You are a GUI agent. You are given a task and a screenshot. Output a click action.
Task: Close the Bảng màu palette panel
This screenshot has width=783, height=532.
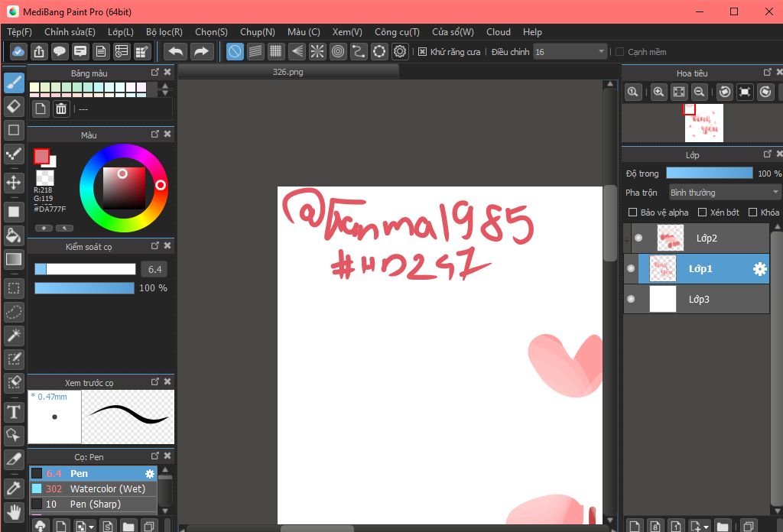tap(167, 73)
